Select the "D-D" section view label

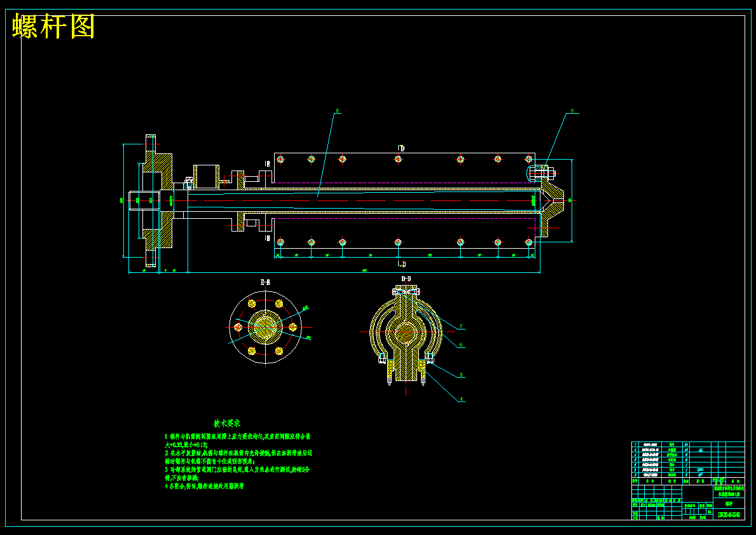[406, 279]
